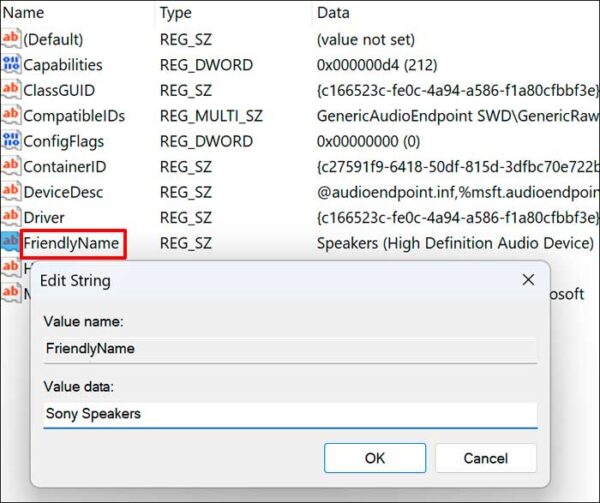Click the string icon beside FriendlyName

(x=10, y=243)
